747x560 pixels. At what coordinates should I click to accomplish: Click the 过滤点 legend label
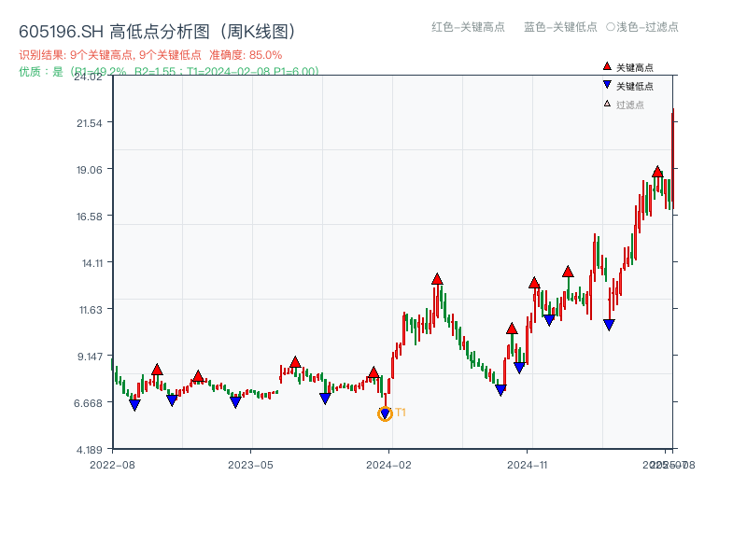(x=629, y=105)
